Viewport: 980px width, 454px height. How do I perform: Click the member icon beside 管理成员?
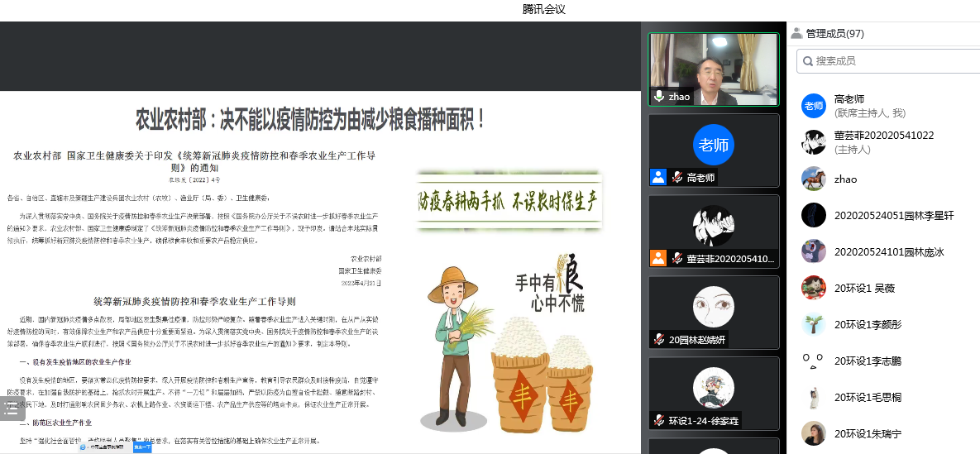point(796,34)
